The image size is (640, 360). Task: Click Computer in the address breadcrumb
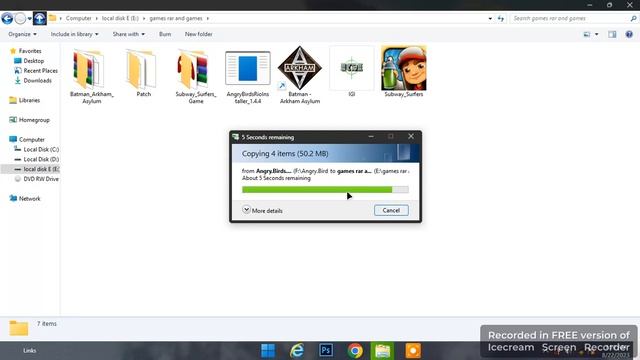coord(78,18)
